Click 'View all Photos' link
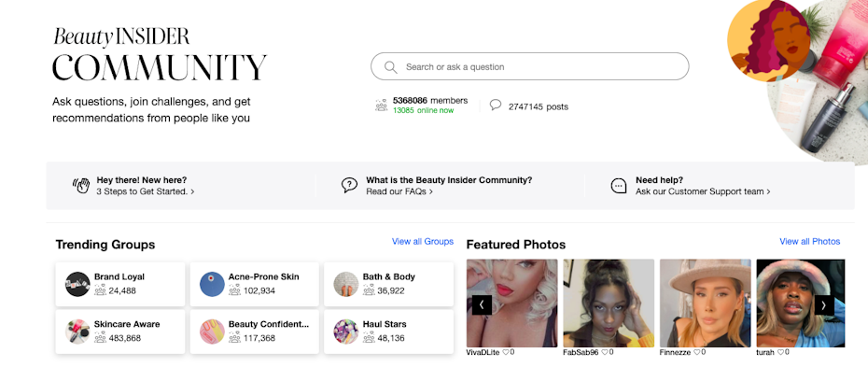868x381 pixels. tap(810, 242)
